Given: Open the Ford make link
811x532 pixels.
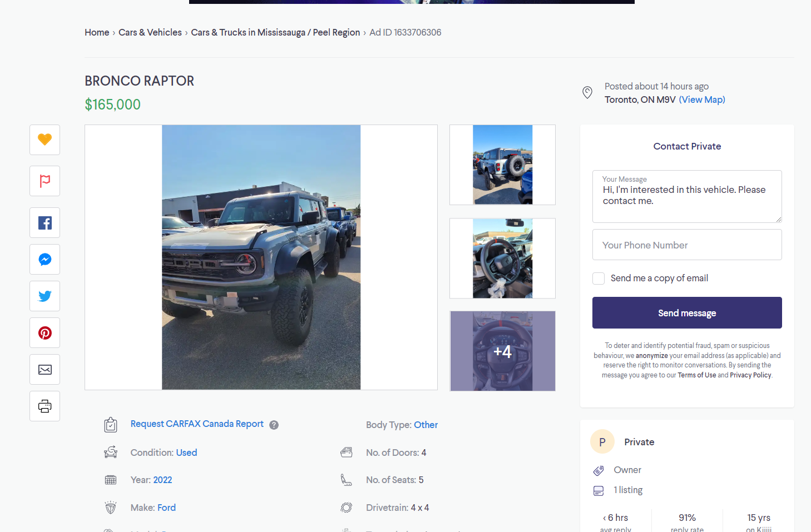Looking at the screenshot, I should (166, 508).
